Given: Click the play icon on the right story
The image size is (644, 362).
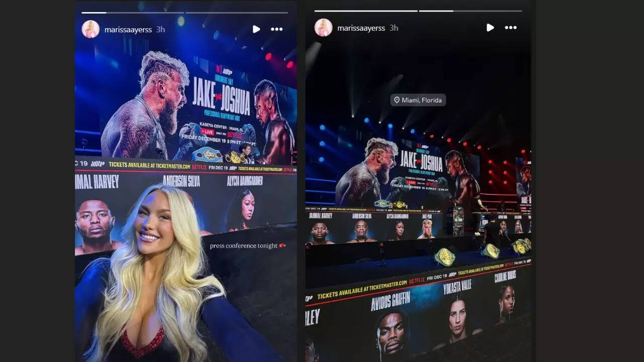Looking at the screenshot, I should 490,28.
